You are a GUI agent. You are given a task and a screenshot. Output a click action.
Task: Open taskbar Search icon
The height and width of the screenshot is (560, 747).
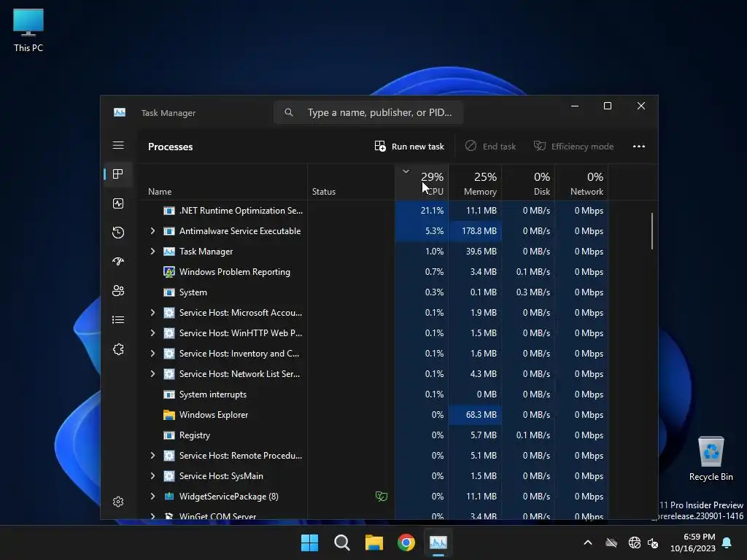[x=342, y=542]
